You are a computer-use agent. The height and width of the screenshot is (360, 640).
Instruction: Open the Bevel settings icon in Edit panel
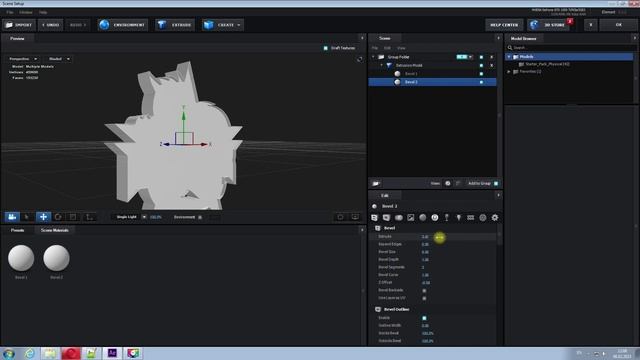[x=374, y=218]
